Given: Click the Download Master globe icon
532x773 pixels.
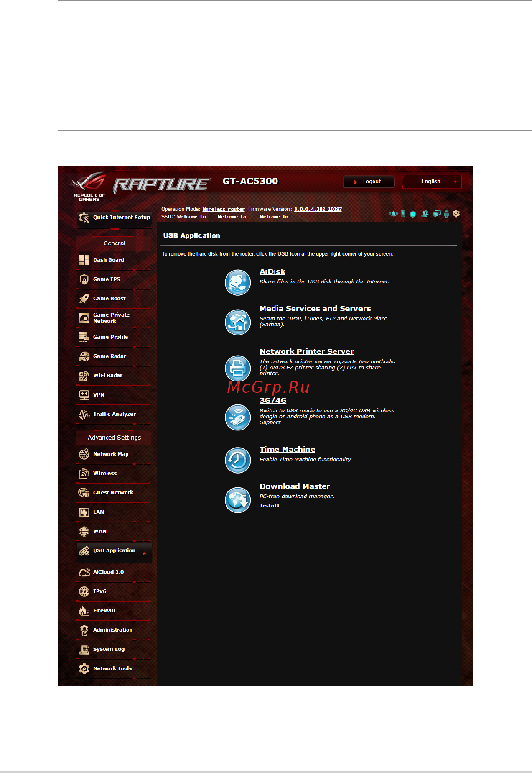Looking at the screenshot, I should pos(238,500).
